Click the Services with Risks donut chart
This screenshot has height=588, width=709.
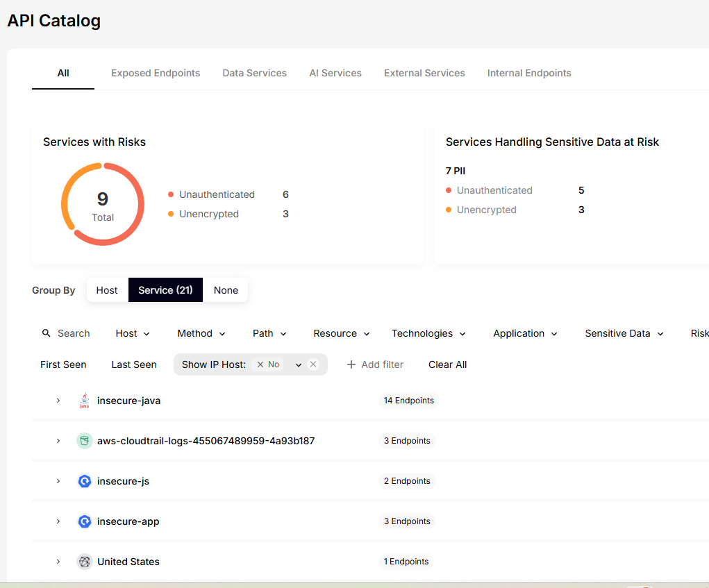pos(103,204)
